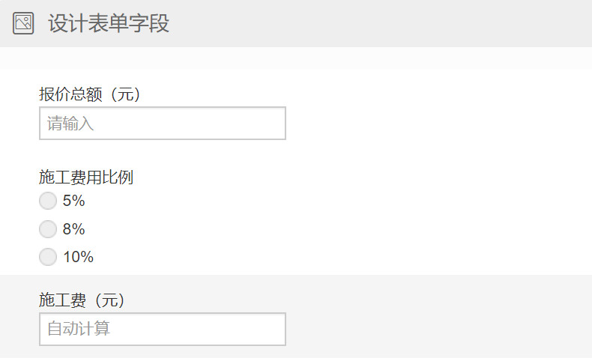The image size is (592, 364).
Task: Select the 10% radio button
Action: click(x=48, y=257)
